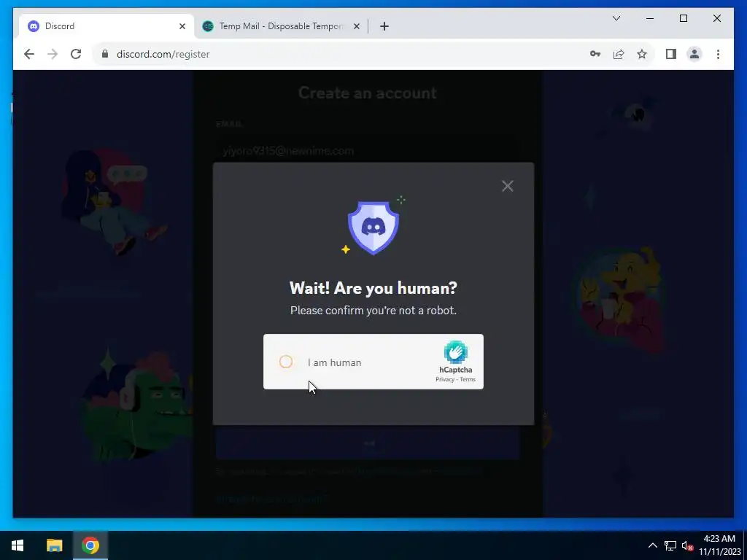
Task: Open File Explorer from the taskbar
Action: pos(54,545)
